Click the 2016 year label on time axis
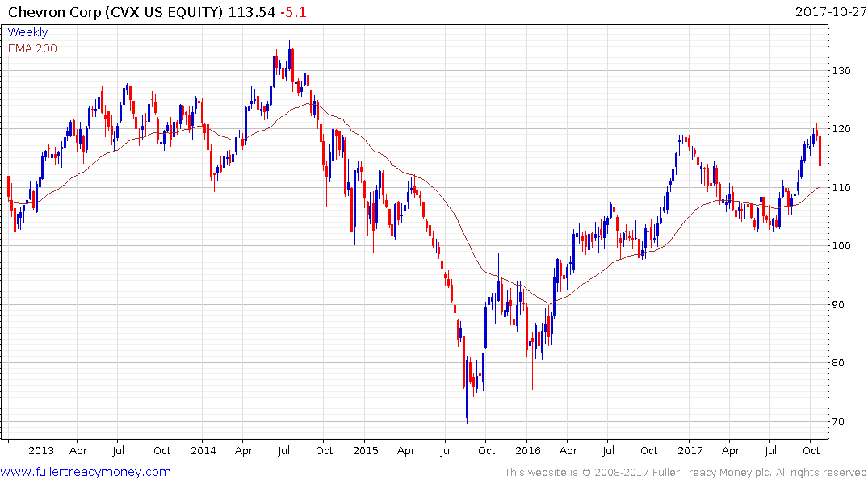The image size is (868, 484). pos(527,450)
